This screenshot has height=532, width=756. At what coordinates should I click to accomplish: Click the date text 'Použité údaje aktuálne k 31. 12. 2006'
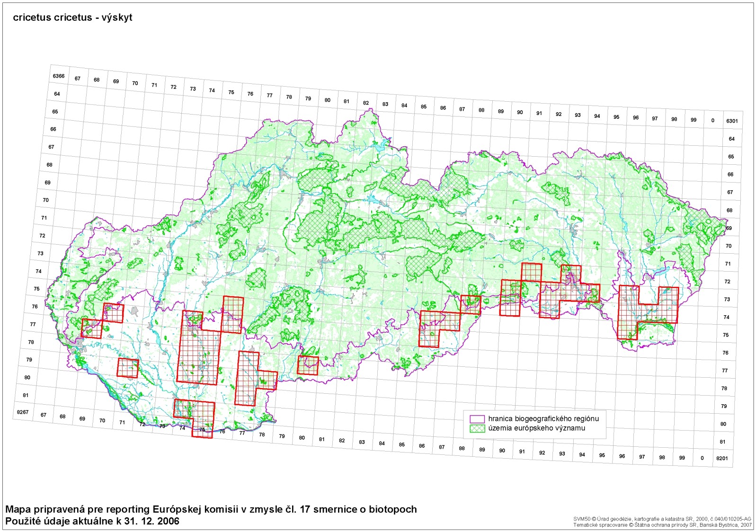click(x=92, y=521)
